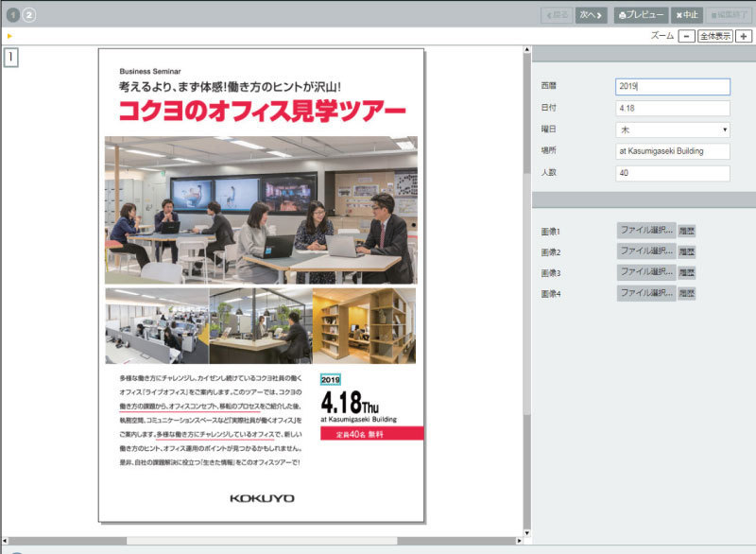Click the vertical scrollbar of the preview
The width and height of the screenshot is (756, 554).
[x=526, y=284]
